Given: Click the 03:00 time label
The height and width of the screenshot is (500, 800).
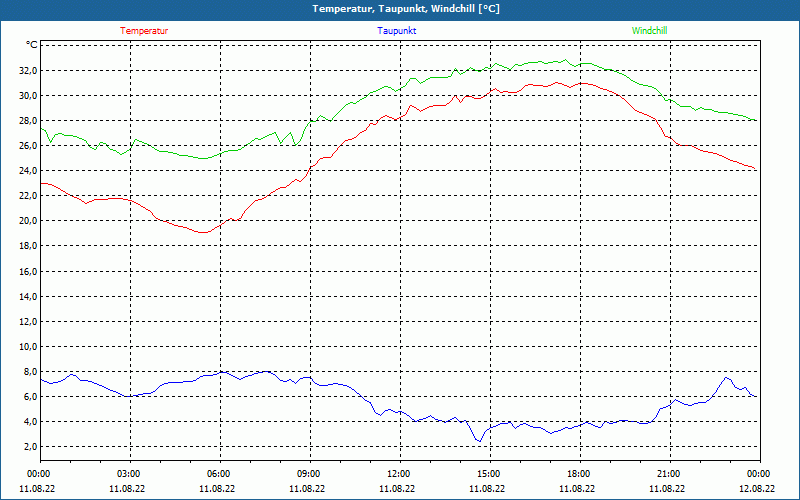Looking at the screenshot, I should coord(130,474).
